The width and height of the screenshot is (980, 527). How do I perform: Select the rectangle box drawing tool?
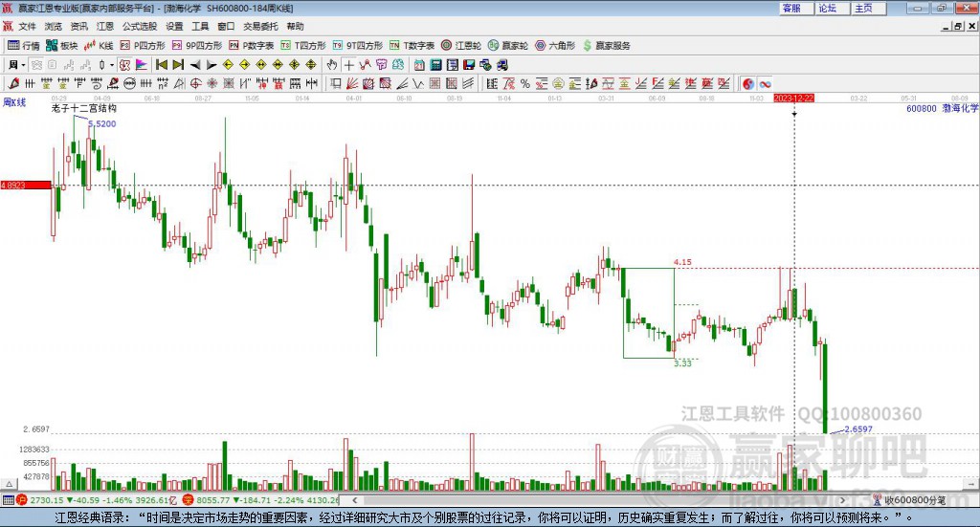(336, 83)
